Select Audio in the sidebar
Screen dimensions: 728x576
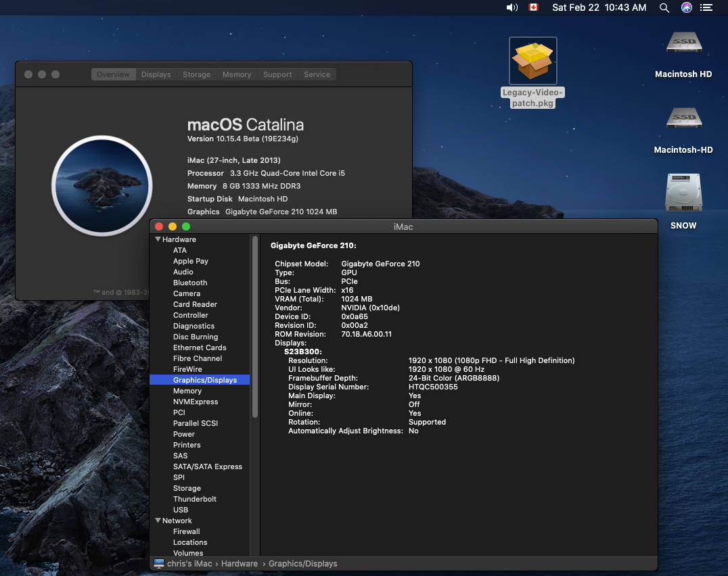click(x=183, y=272)
